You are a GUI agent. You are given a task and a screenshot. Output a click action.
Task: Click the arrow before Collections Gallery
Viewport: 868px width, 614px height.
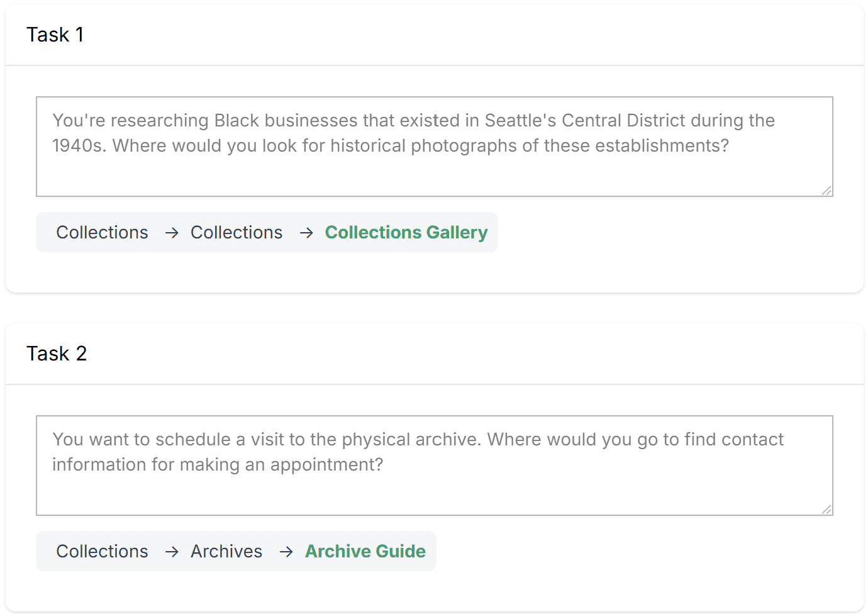coord(306,233)
